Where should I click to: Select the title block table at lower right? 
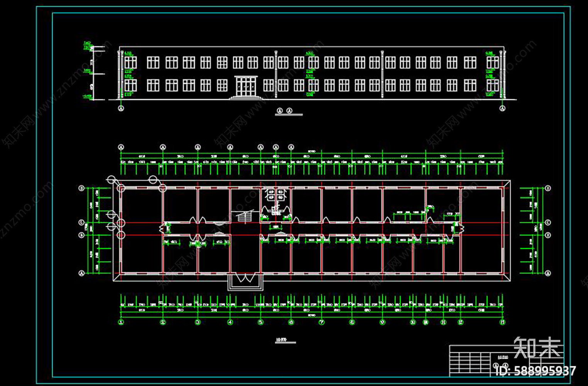click(507, 361)
